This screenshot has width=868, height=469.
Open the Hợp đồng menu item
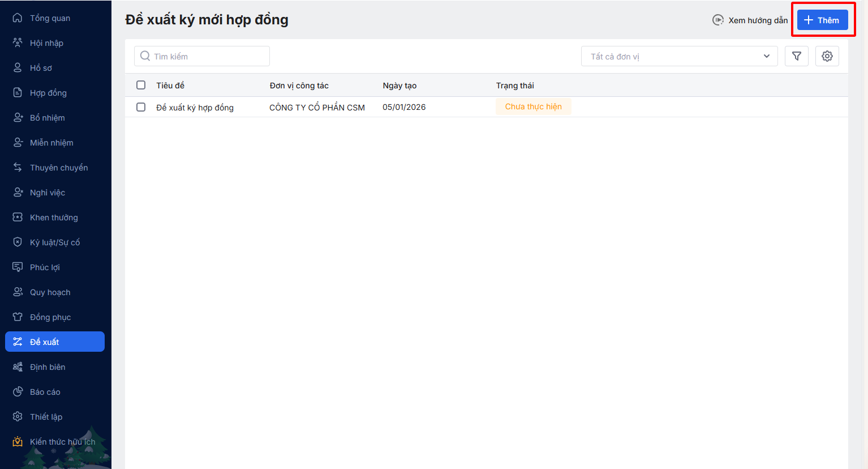click(x=48, y=93)
